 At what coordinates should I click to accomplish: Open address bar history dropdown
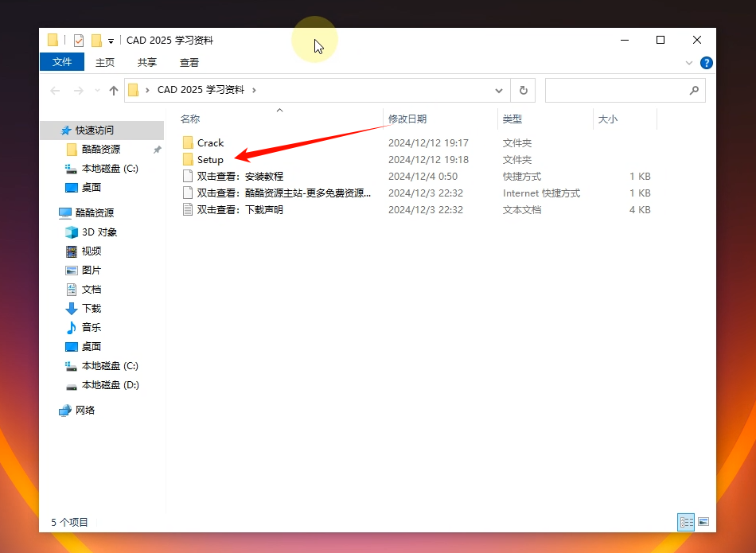[499, 91]
